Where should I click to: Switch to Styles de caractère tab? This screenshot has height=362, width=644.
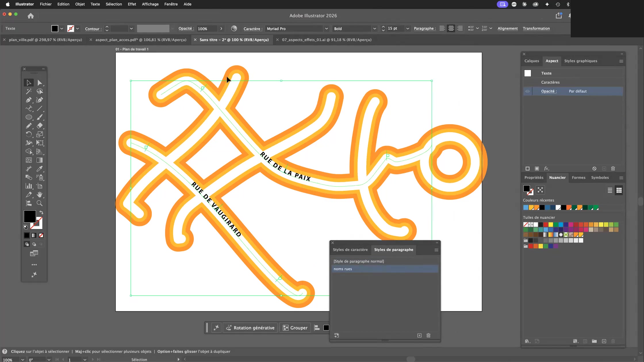coord(350,250)
